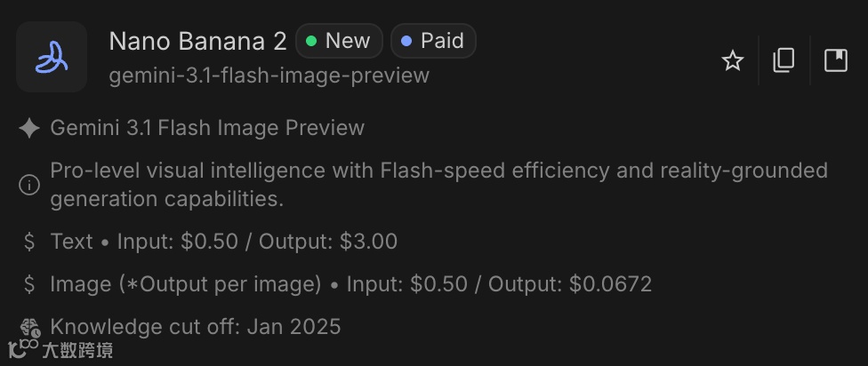
Task: Select the Nano Banana 2 title
Action: pos(197,41)
